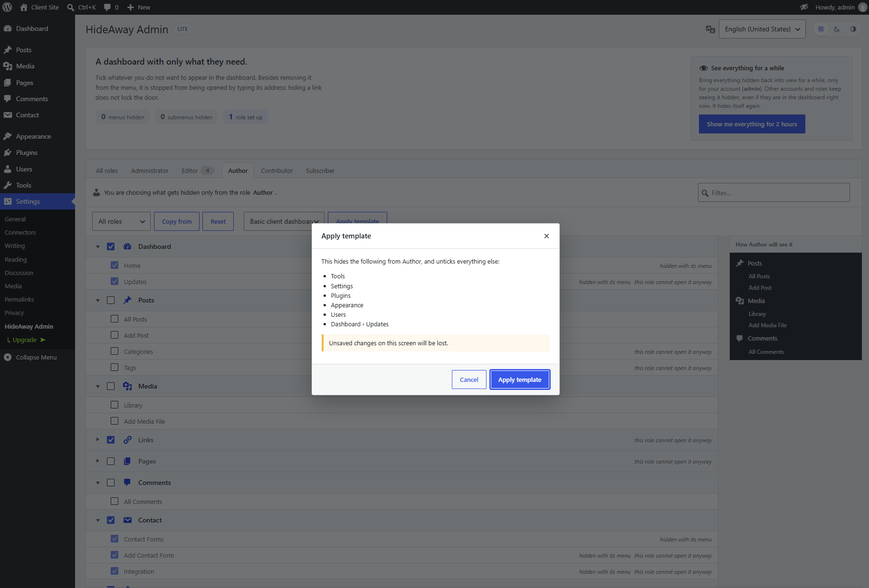869x588 pixels.
Task: Close the Apply template dialog with X
Action: [x=546, y=236]
